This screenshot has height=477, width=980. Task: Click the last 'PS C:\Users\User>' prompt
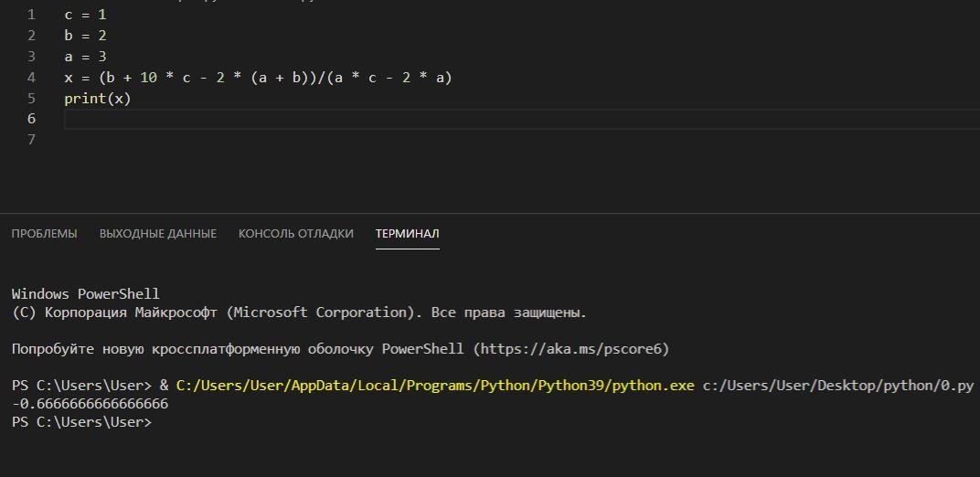pos(81,422)
